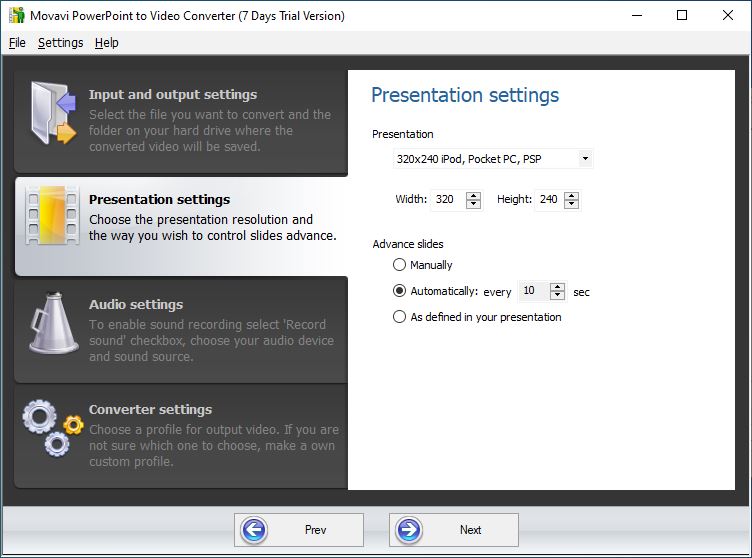Click the Next button label
The width and height of the screenshot is (752, 558).
(x=470, y=530)
